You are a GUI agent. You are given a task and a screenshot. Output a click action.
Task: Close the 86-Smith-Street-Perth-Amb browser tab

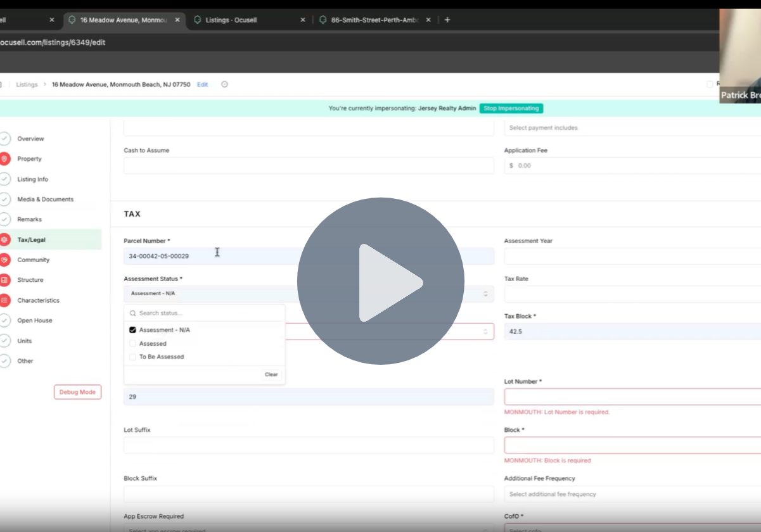click(x=428, y=20)
